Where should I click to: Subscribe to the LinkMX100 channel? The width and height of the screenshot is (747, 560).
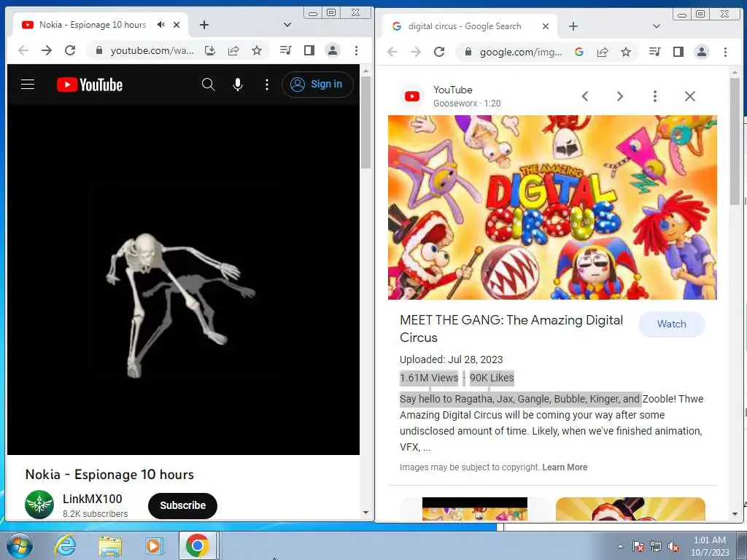coord(182,506)
